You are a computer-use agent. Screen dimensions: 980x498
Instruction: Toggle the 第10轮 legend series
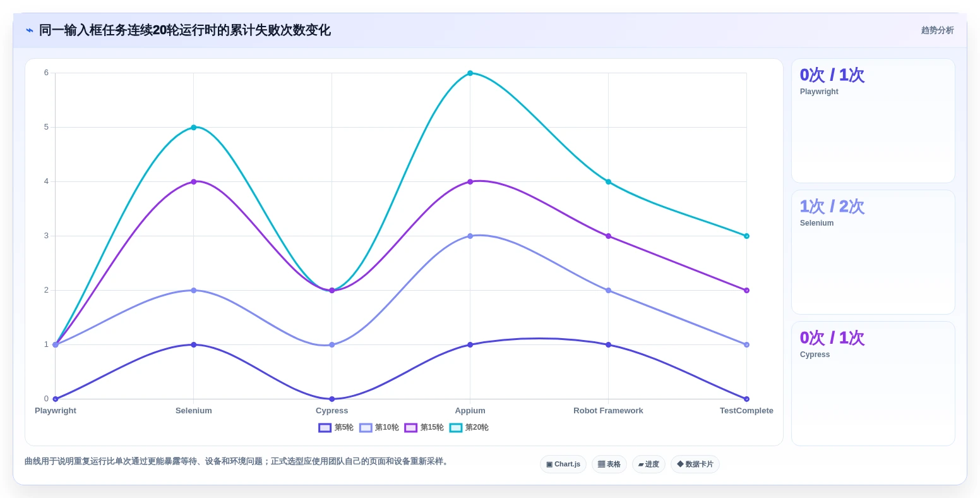pyautogui.click(x=379, y=428)
